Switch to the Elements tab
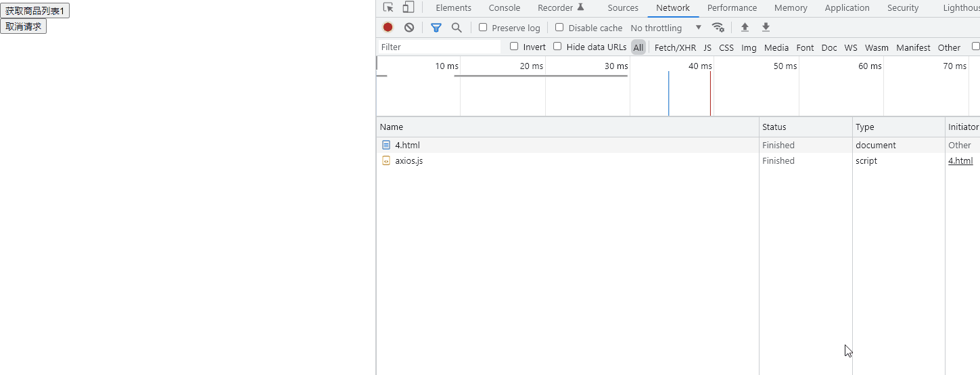This screenshot has height=375, width=980. pyautogui.click(x=453, y=8)
